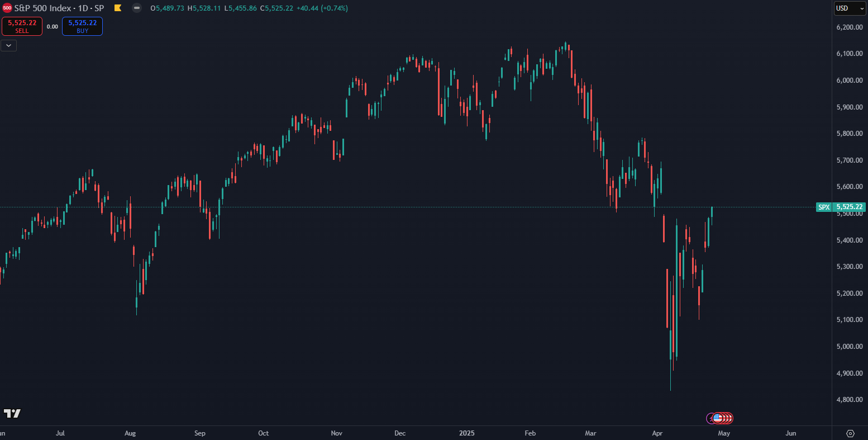Expand the indicator legend chevron
Image resolution: width=868 pixels, height=440 pixels.
(x=9, y=46)
